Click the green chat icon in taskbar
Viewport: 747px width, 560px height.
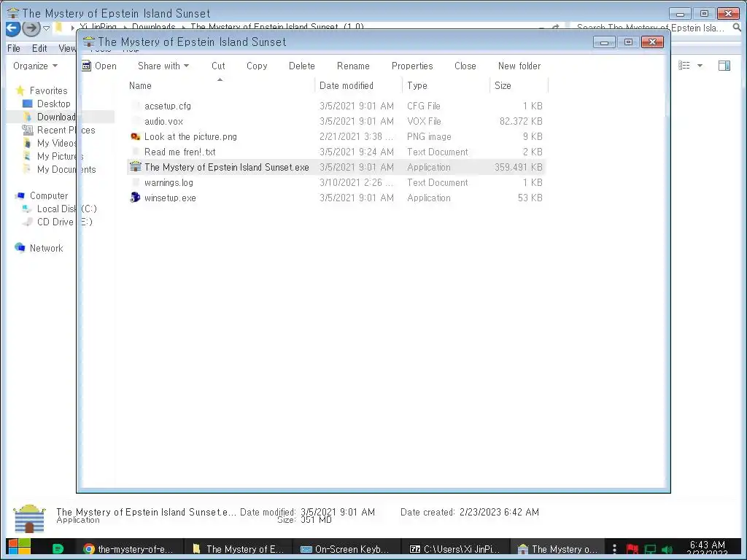pos(58,549)
